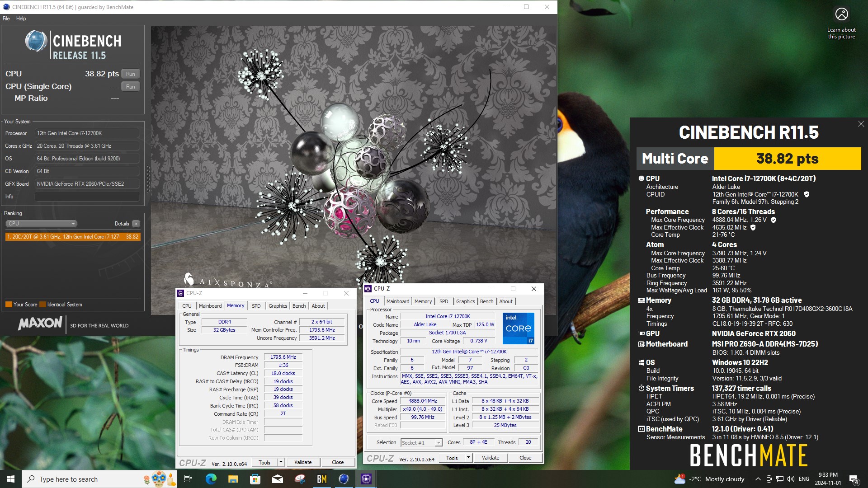The image size is (868, 488).
Task: Click the 38.82 pts Multi Core score banner
Action: pyautogui.click(x=787, y=159)
